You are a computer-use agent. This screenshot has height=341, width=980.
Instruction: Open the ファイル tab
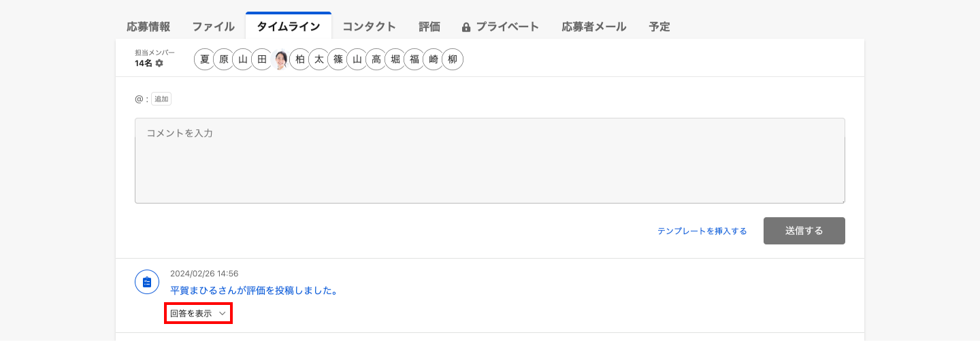[x=213, y=27]
